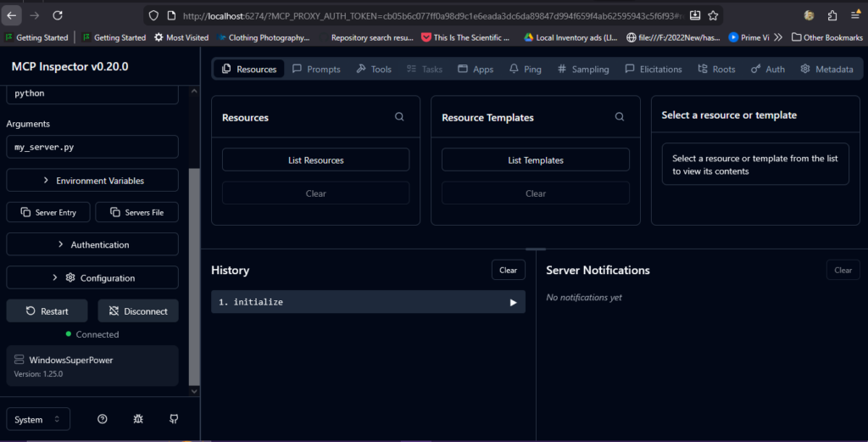This screenshot has height=442, width=868.
Task: Reload the page using browser refresh icon
Action: [x=58, y=15]
